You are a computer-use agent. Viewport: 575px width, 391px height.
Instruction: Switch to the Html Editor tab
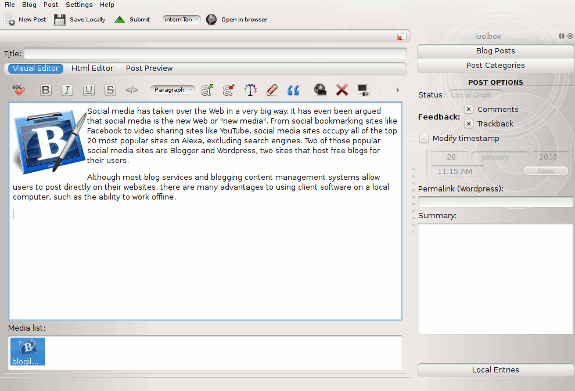92,68
